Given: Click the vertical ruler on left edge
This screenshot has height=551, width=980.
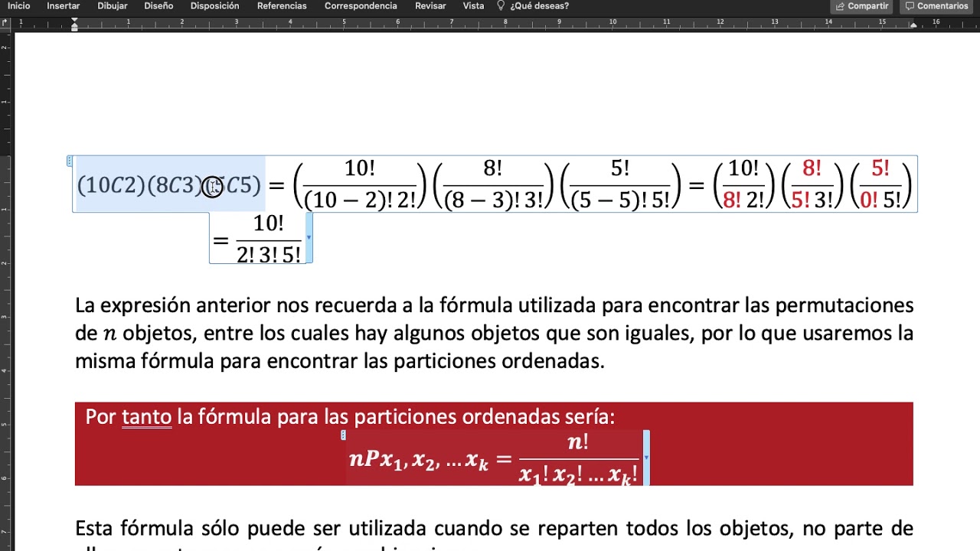Looking at the screenshot, I should pos(6,291).
